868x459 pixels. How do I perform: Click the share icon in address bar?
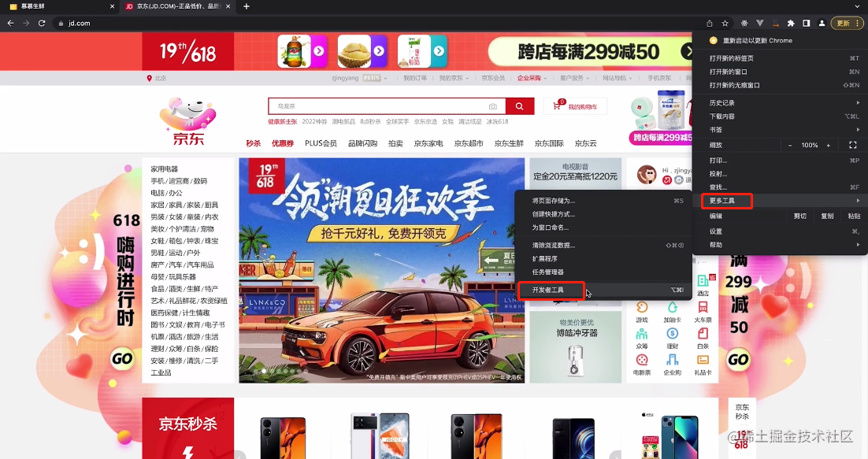coord(710,24)
